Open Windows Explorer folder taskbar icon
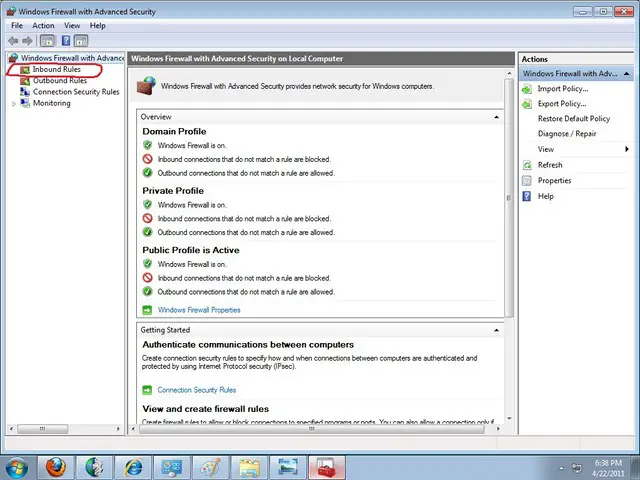 249,468
